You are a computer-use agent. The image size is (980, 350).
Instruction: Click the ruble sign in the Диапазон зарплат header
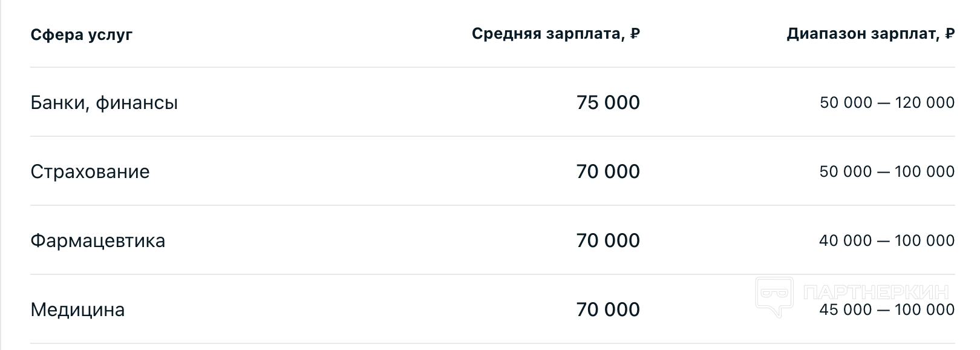(950, 34)
